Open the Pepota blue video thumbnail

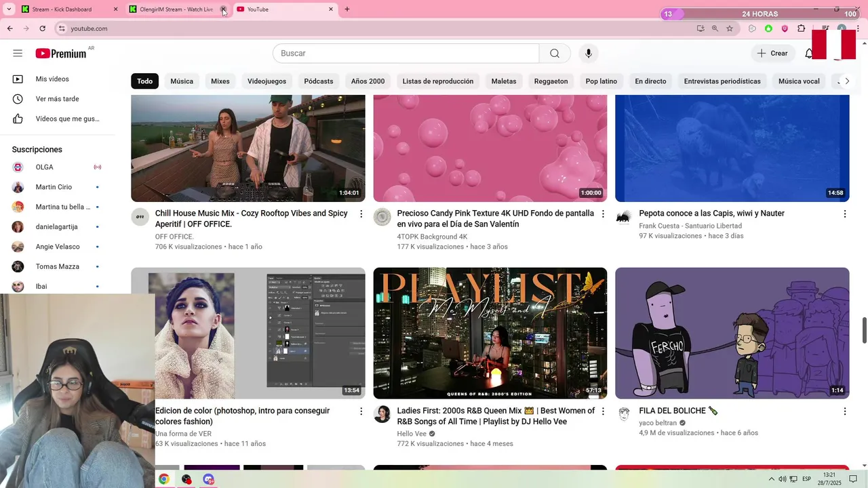tap(732, 148)
